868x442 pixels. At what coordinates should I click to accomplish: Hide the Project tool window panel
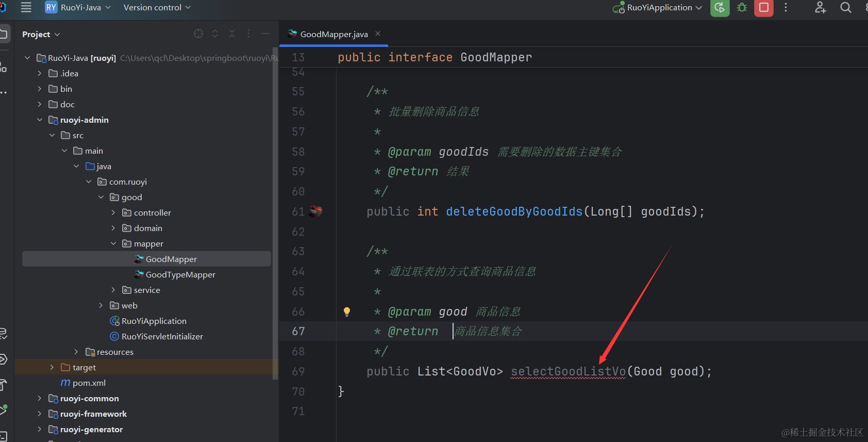(265, 34)
